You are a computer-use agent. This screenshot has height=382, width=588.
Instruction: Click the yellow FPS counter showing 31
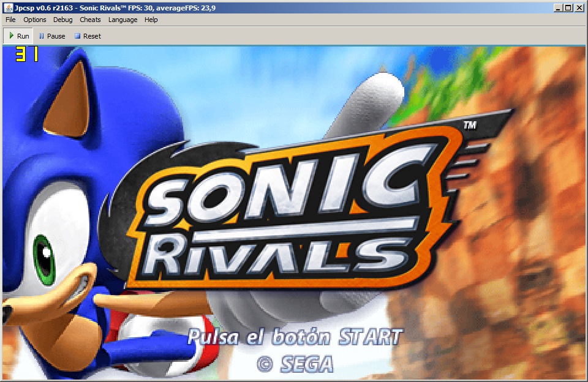(x=27, y=55)
